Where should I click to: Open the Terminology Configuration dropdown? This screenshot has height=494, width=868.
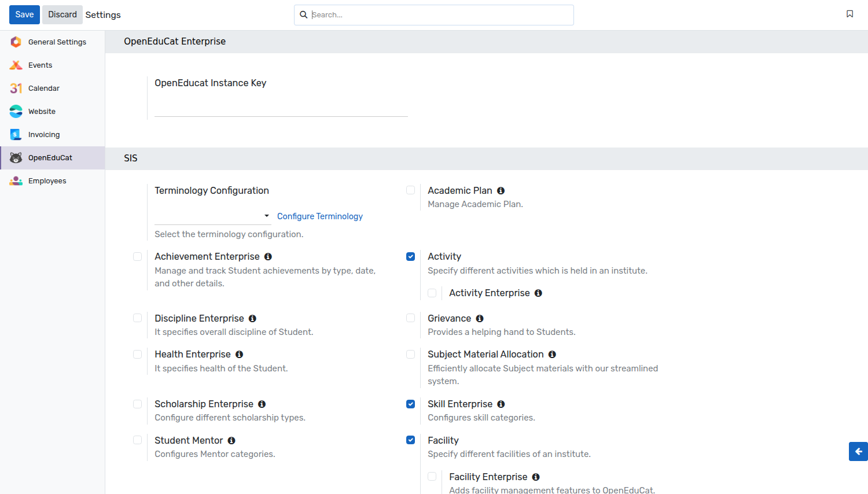212,216
